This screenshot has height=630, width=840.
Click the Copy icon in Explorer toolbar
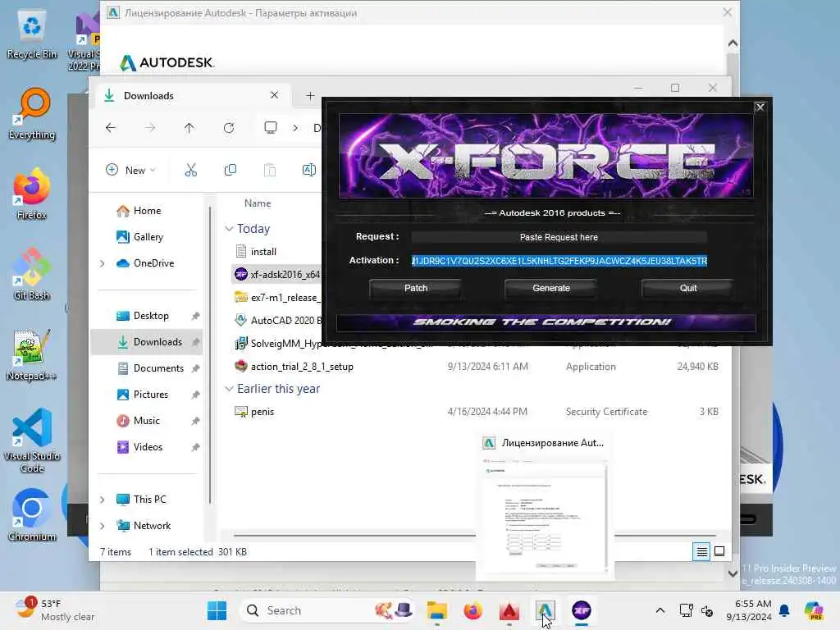[231, 171]
